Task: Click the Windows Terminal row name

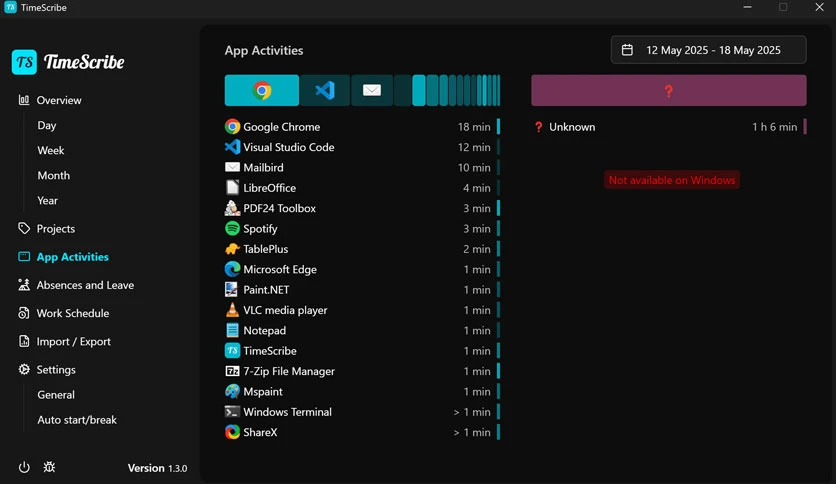Action: click(287, 412)
